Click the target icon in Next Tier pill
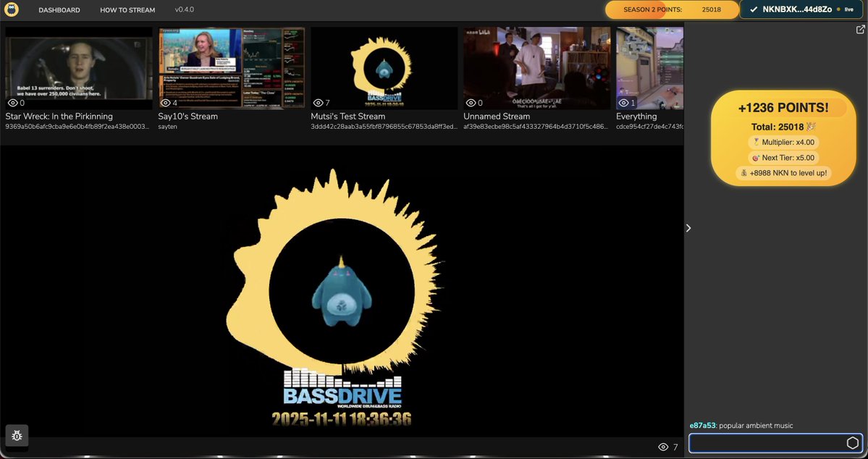Screen dimensions: 868x459 point(756,158)
